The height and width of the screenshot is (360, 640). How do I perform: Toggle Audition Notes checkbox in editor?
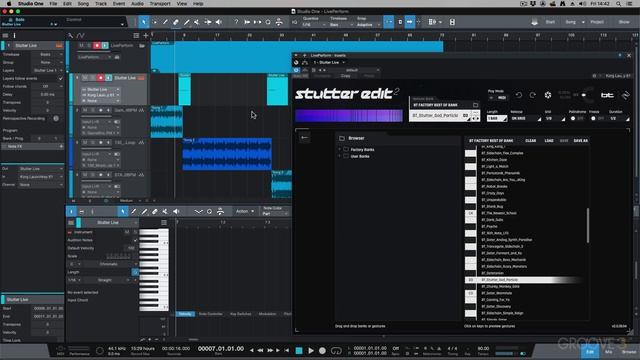click(136, 240)
